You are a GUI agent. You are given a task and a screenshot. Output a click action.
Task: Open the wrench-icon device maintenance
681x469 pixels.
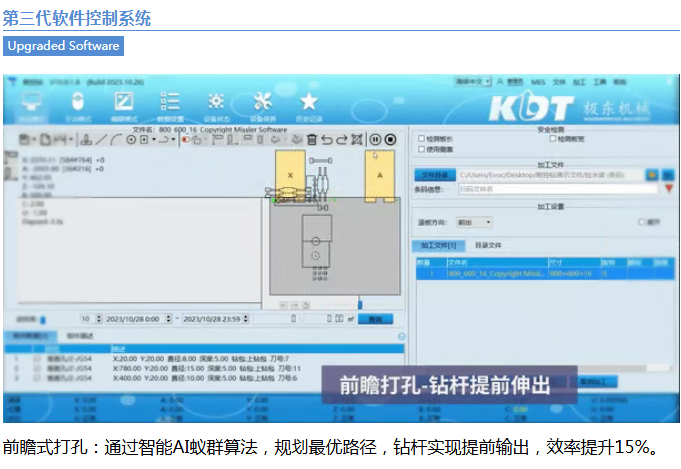click(263, 106)
